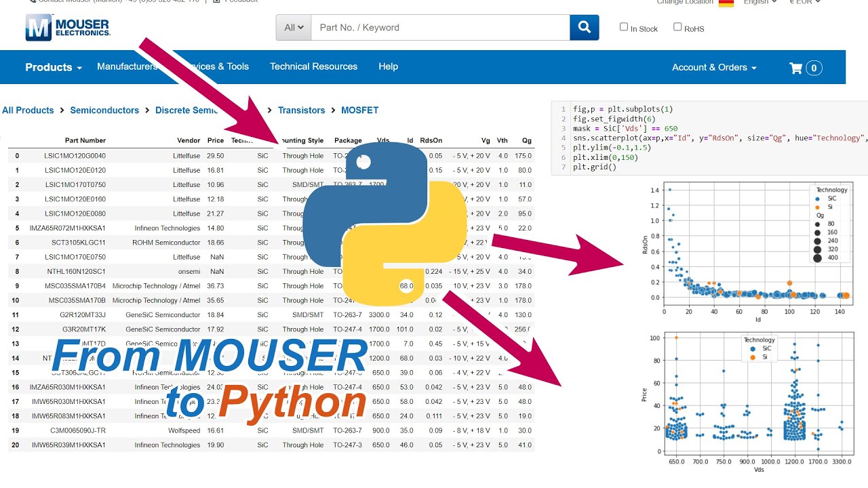868x488 pixels.
Task: Expand the Account & Orders dropdown
Action: 714,67
